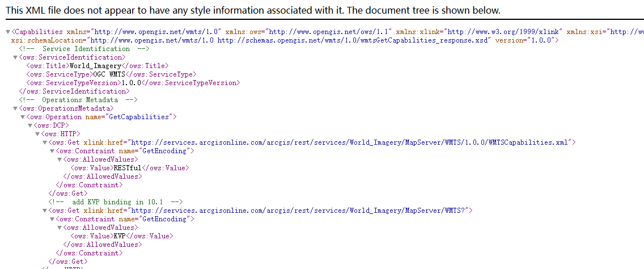Click the 1.0.0 ServiceTypeVersion value

point(132,83)
